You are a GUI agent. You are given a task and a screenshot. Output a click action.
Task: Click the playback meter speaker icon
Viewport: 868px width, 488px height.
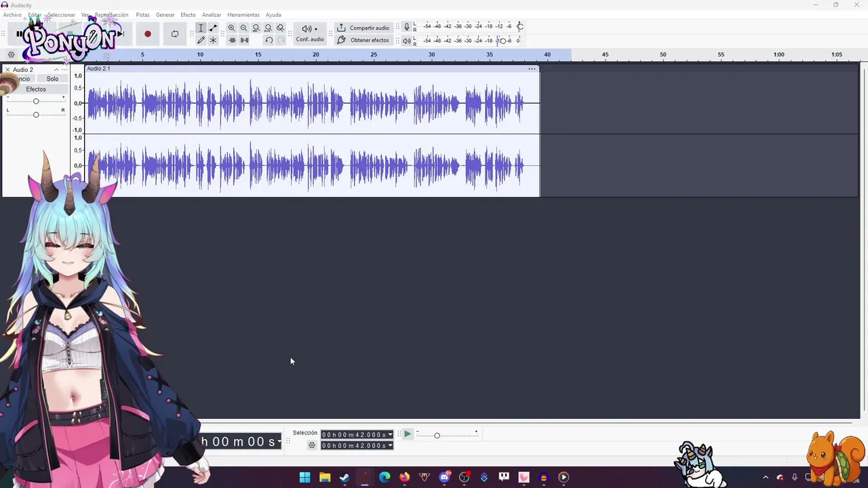click(407, 41)
